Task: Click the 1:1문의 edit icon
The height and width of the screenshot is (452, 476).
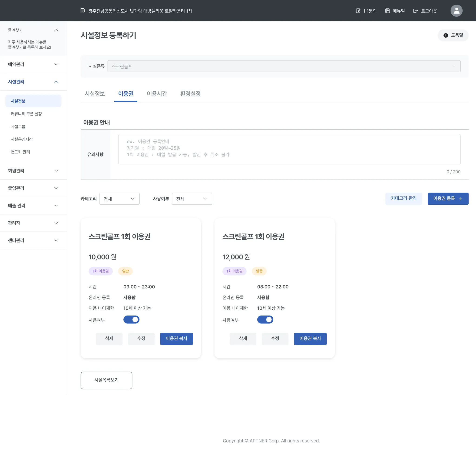Action: [358, 11]
